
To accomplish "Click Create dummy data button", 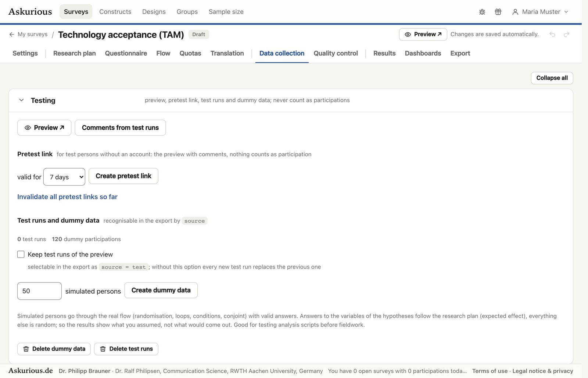I will tap(161, 290).
